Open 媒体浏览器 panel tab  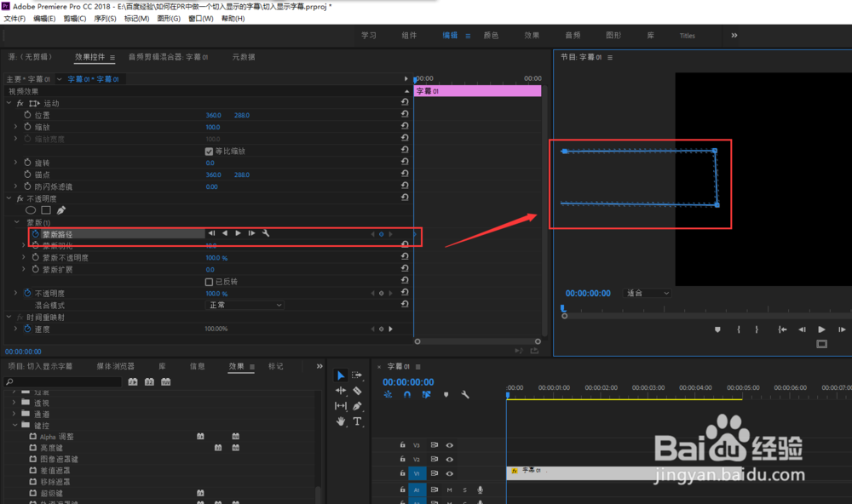(115, 366)
